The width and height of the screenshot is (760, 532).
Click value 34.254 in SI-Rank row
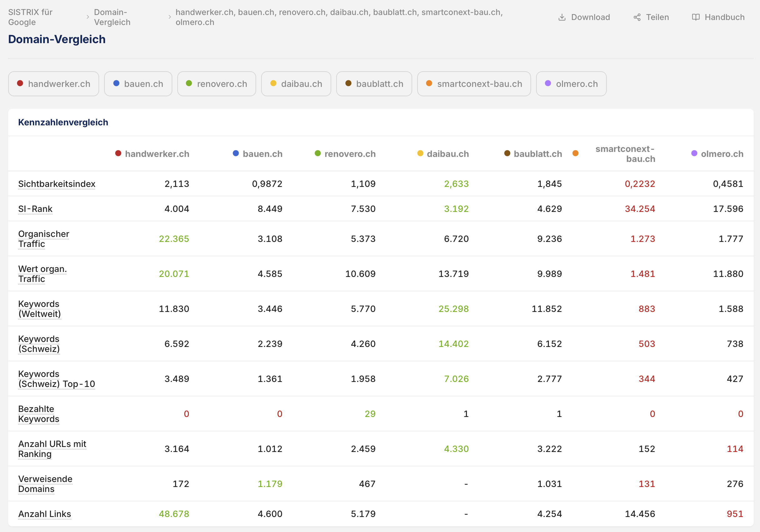pos(640,209)
